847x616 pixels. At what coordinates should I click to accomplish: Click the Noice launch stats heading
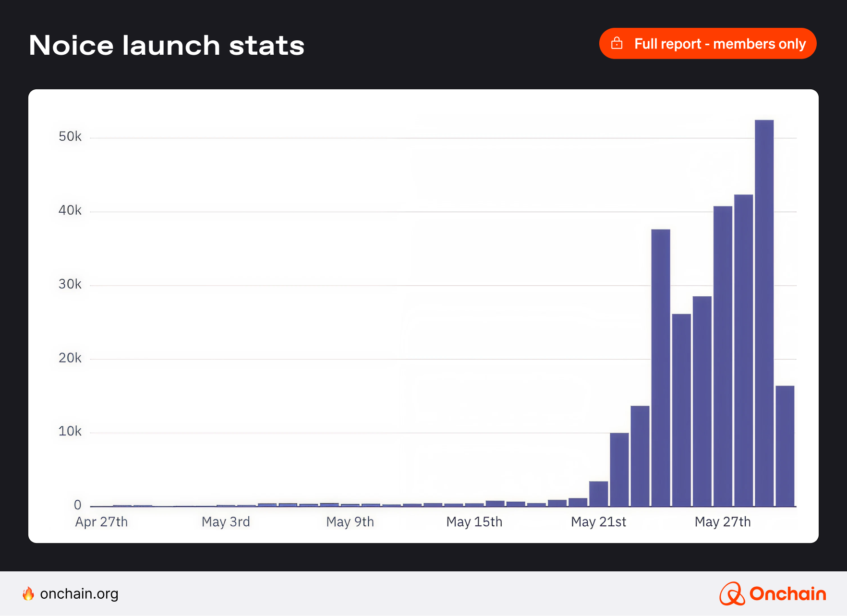pos(167,46)
